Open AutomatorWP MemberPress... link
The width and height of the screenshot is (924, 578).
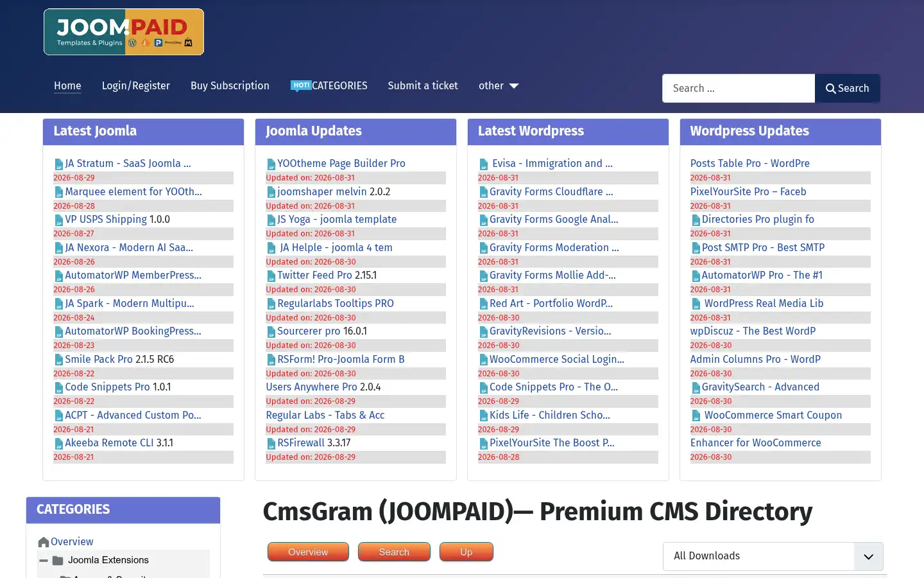coord(133,275)
